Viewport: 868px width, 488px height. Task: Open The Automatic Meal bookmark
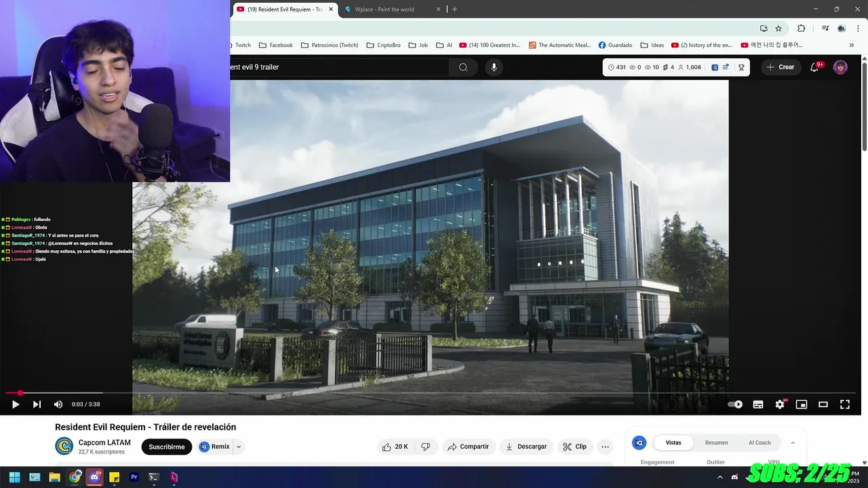[x=560, y=45]
